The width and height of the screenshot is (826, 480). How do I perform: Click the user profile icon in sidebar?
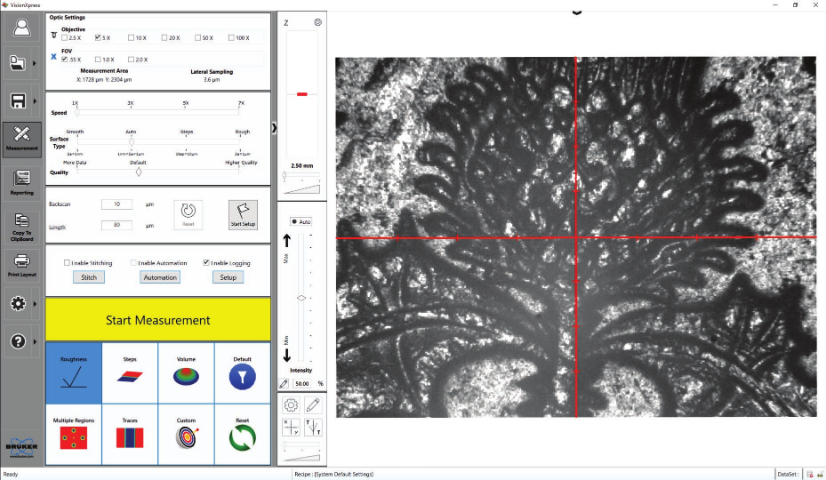click(x=20, y=28)
